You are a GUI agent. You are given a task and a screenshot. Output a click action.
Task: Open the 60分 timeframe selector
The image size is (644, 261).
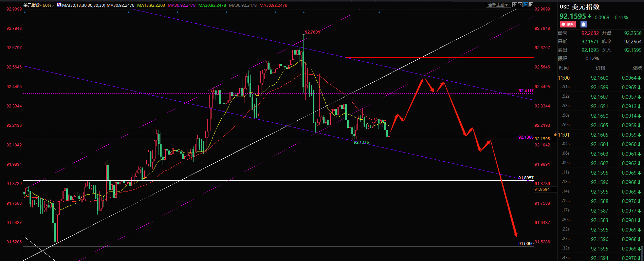click(48, 5)
